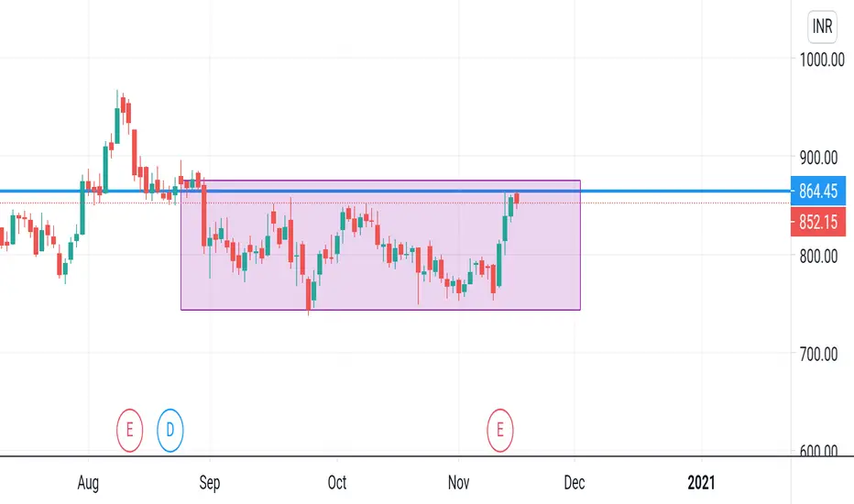
Task: Click the 2021 label on time axis
Action: tap(701, 483)
